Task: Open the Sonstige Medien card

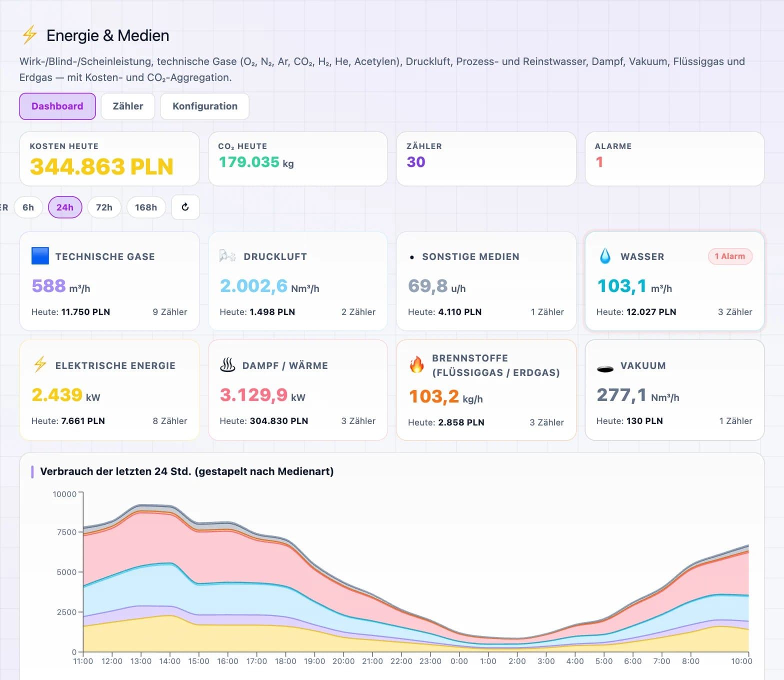Action: coord(486,281)
